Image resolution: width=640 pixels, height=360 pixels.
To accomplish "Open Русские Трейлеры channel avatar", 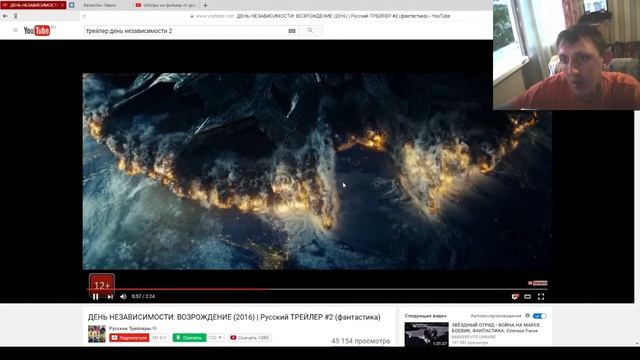I will pos(97,334).
